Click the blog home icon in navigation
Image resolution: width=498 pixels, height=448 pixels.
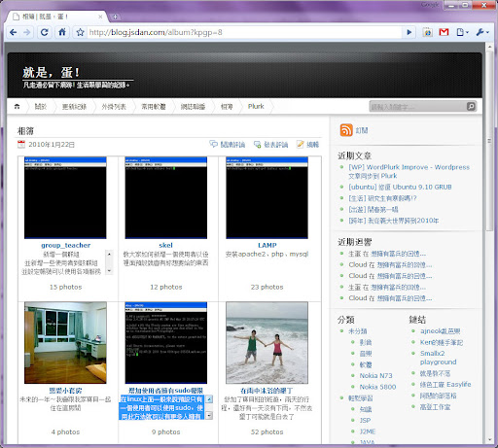click(17, 106)
